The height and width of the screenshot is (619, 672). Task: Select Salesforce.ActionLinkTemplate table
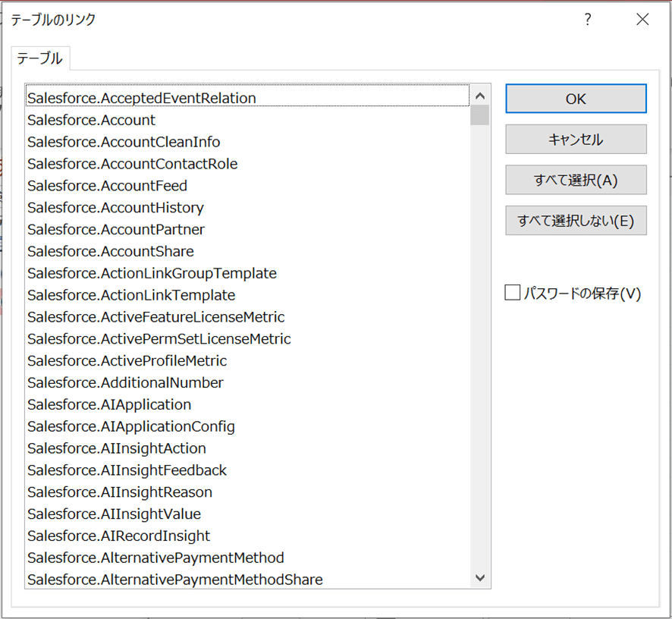tap(248, 295)
